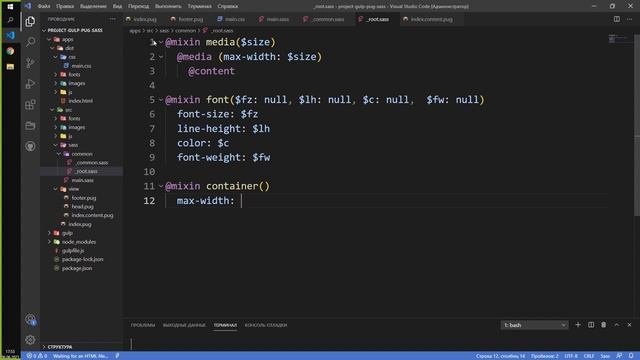
Task: Kill the terminal with trash icon
Action: 604,325
